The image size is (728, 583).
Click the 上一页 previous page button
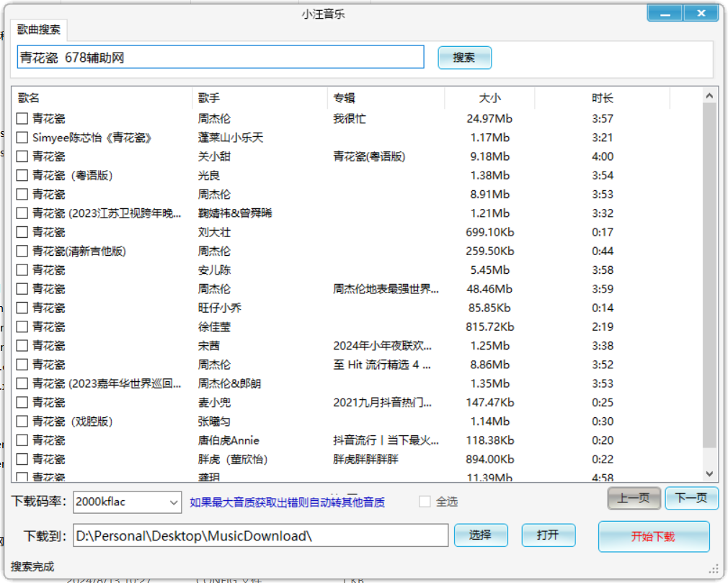633,498
